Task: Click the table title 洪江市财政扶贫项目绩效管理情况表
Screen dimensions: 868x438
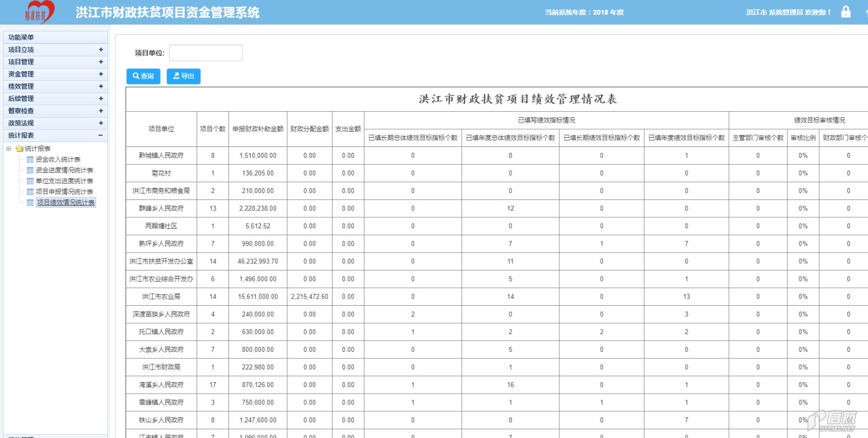Action: pyautogui.click(x=518, y=99)
